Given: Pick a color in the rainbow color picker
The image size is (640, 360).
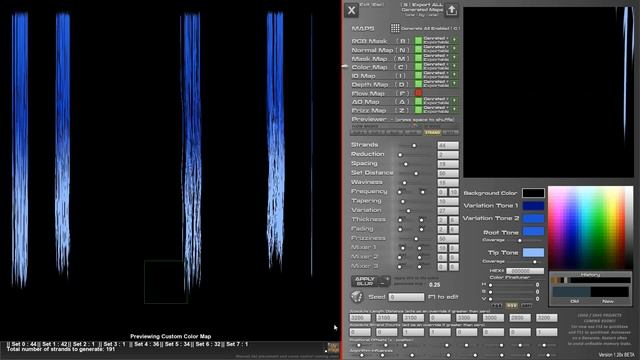Looking at the screenshot, I should pyautogui.click(x=590, y=227).
